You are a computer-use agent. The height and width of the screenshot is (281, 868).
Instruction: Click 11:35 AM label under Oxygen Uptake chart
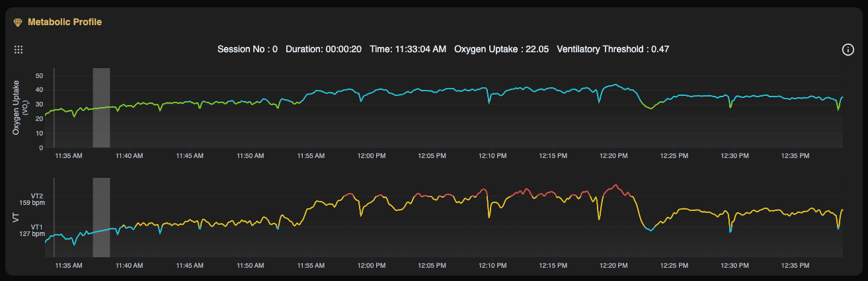pos(69,156)
